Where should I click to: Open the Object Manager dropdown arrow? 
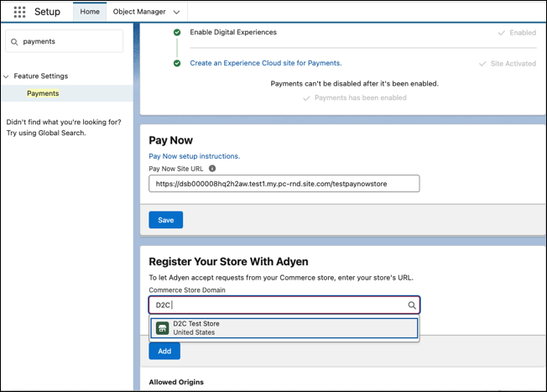coord(176,13)
